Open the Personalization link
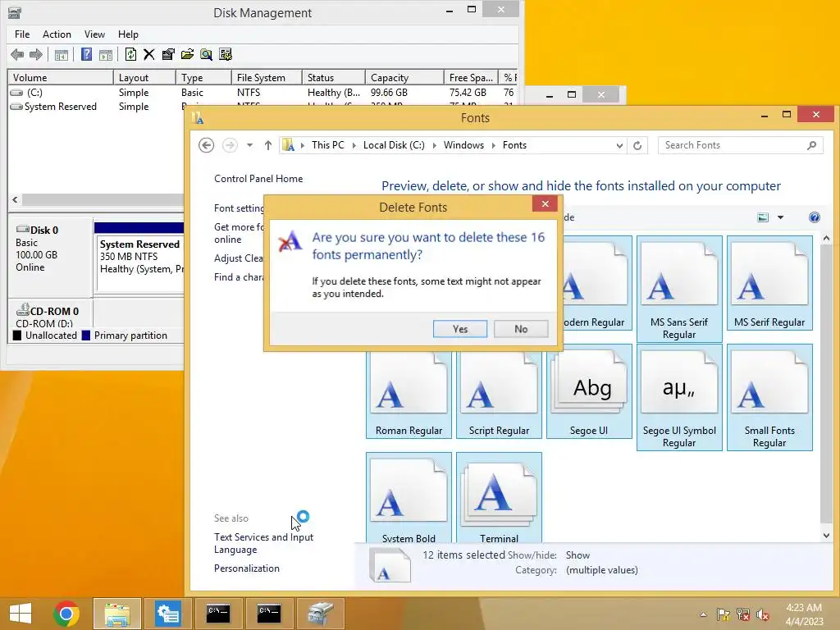The width and height of the screenshot is (840, 630). coord(246,568)
